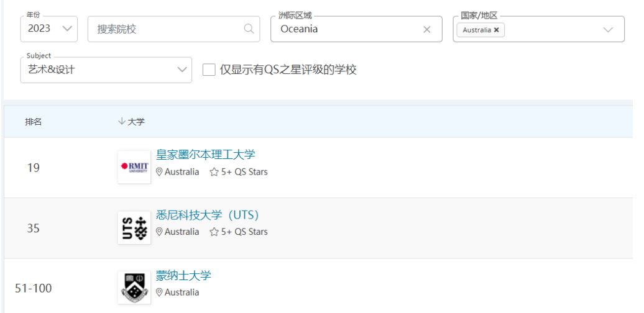644x313 pixels.
Task: Click the sort arrow next to 大学
Action: tap(121, 122)
